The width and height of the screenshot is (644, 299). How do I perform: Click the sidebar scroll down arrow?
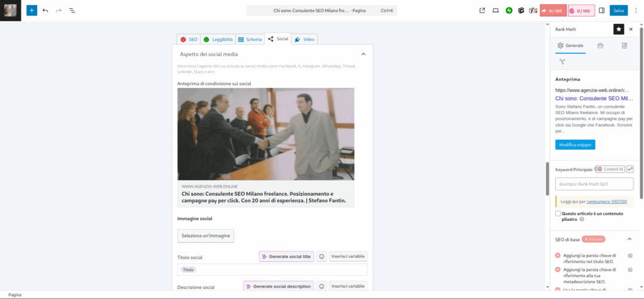(x=641, y=286)
